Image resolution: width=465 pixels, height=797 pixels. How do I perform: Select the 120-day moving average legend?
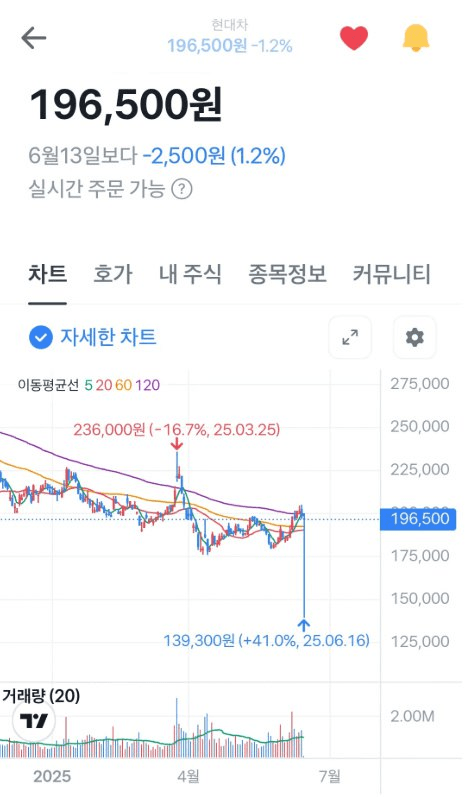[148, 385]
